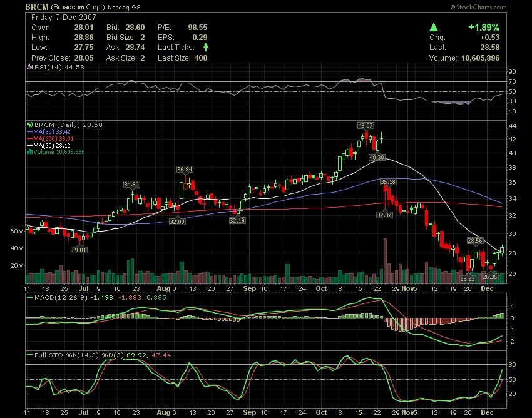Click the MACD signal value -1.883

130,298
